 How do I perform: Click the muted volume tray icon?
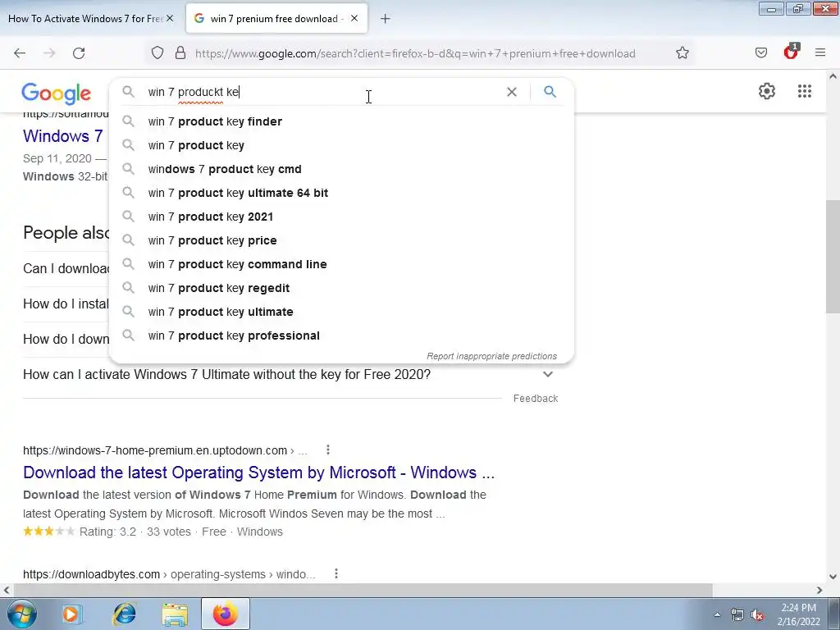(x=757, y=615)
